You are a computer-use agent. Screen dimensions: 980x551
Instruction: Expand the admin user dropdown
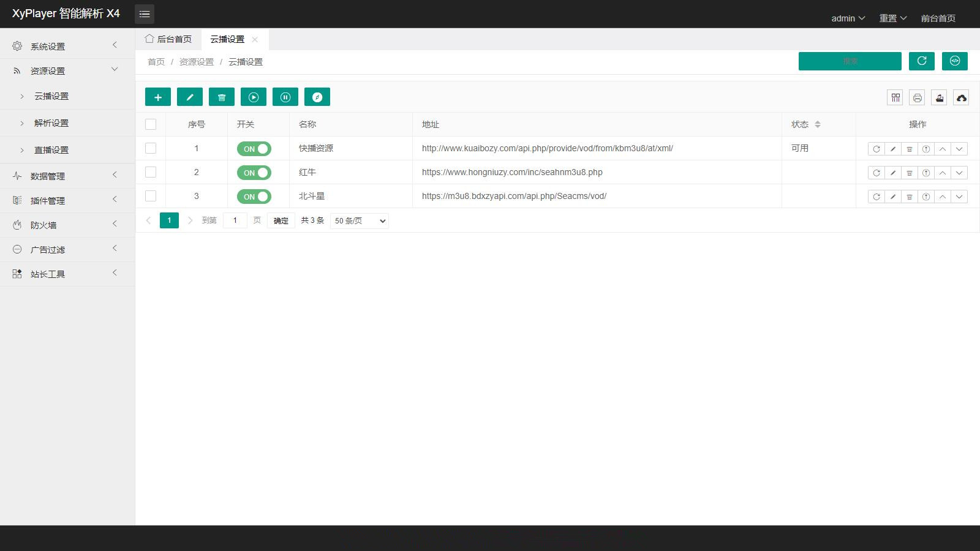coord(848,18)
